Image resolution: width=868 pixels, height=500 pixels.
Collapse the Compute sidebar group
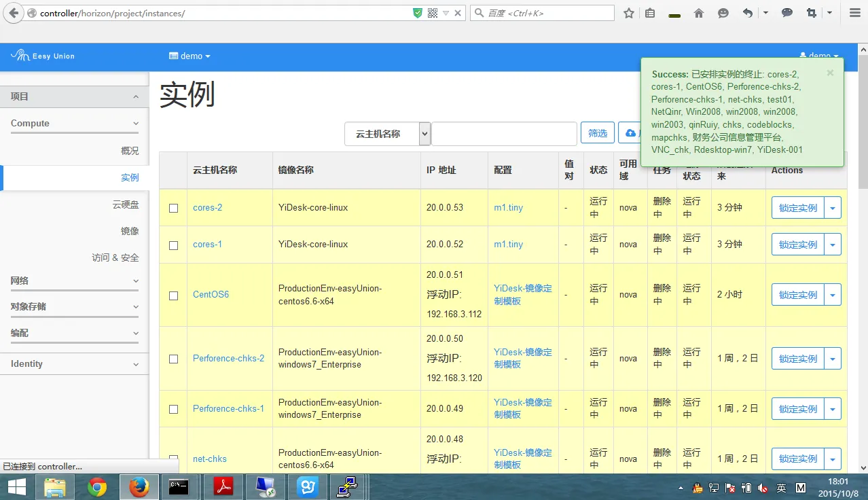coord(75,124)
